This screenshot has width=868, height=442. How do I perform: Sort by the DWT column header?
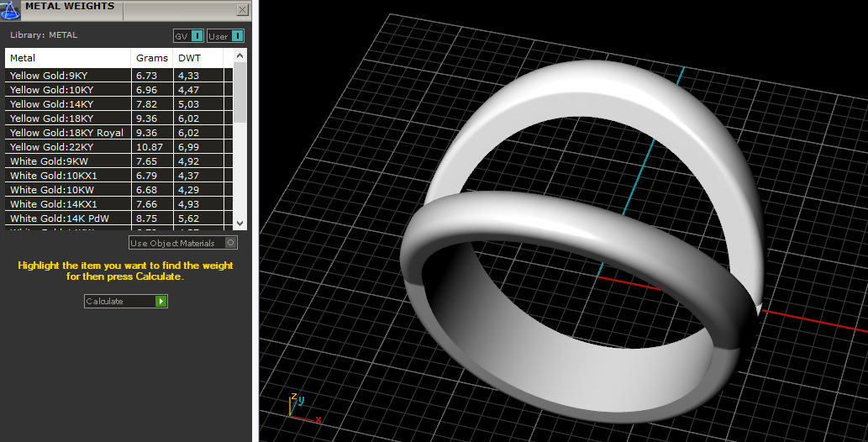pyautogui.click(x=198, y=58)
